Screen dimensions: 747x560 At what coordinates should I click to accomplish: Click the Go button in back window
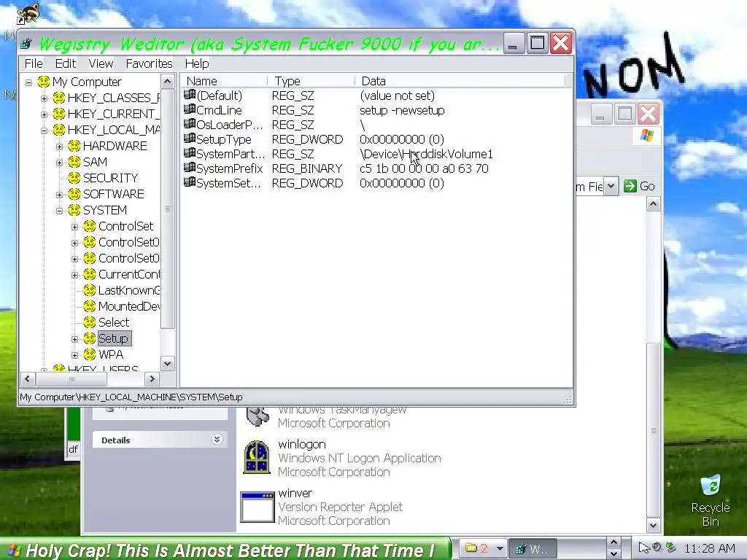(639, 186)
